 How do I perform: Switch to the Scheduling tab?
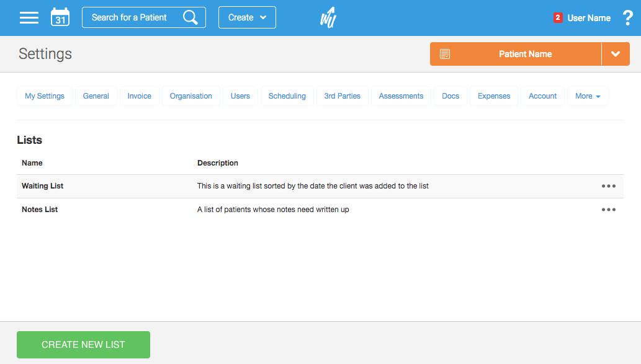tap(287, 96)
